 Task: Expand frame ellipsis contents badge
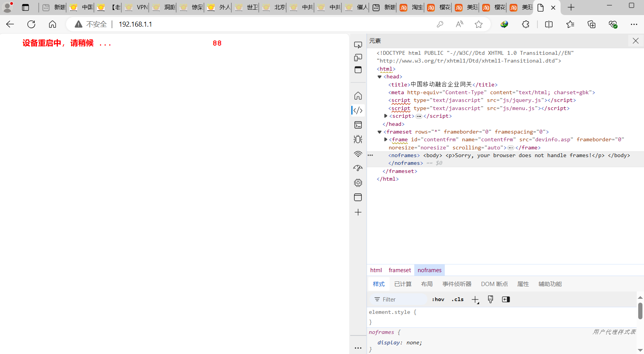pyautogui.click(x=511, y=148)
